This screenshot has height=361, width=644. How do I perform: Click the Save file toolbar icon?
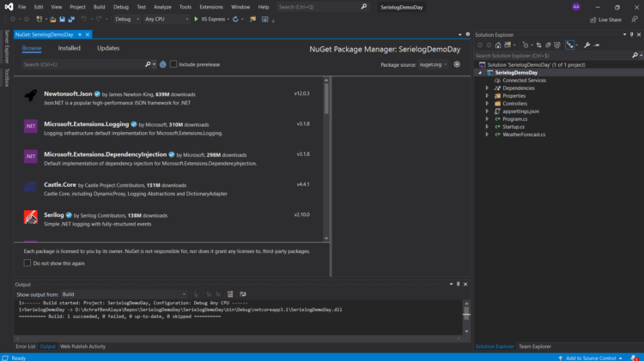[x=62, y=19]
